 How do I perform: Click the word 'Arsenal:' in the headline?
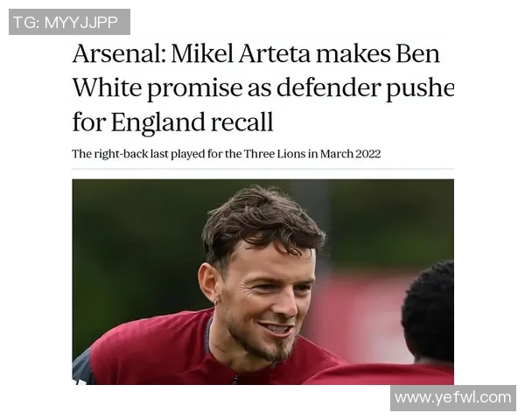point(116,54)
